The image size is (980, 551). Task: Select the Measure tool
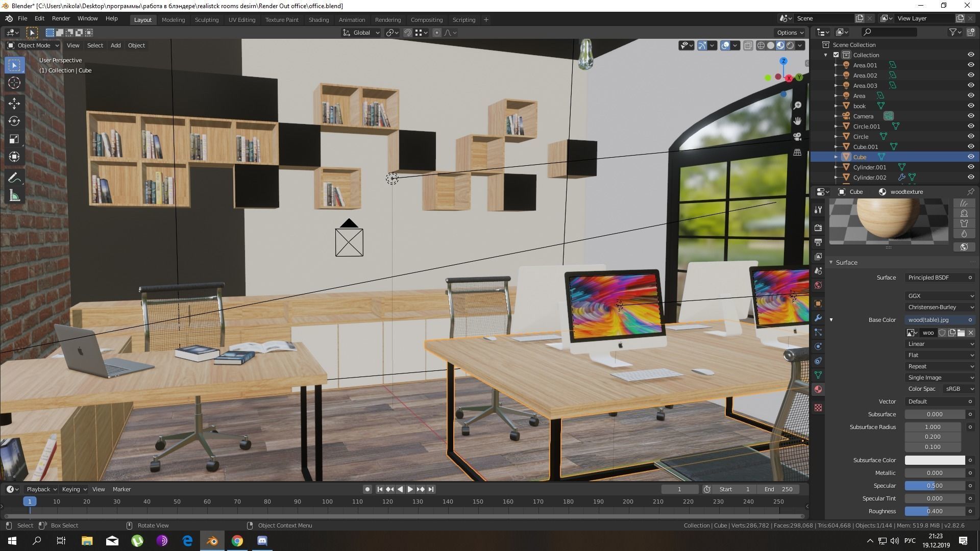[14, 196]
